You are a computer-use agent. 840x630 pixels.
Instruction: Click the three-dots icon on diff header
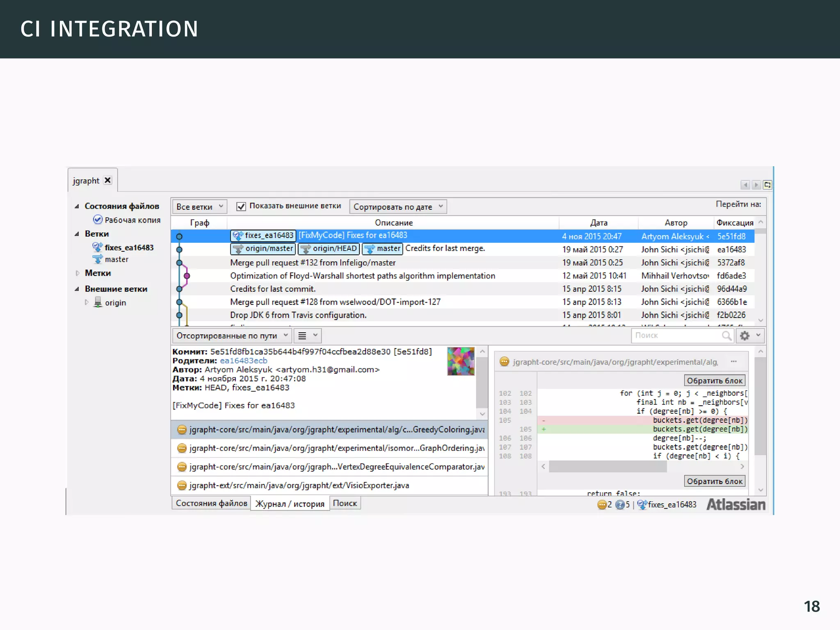coord(734,362)
